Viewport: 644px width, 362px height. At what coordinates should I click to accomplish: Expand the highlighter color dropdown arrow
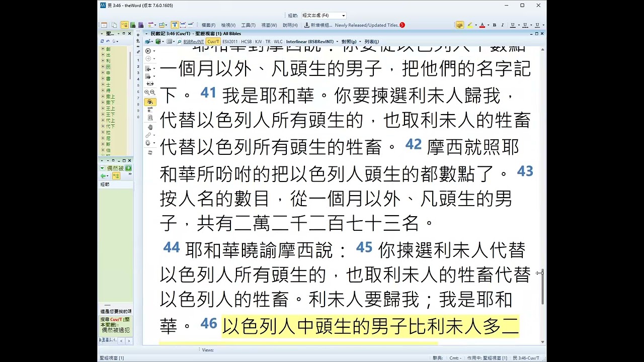coord(476,25)
